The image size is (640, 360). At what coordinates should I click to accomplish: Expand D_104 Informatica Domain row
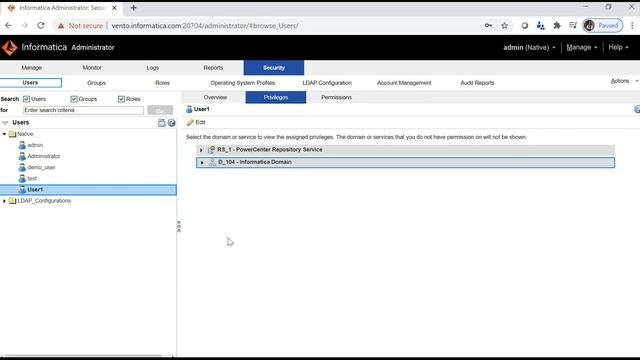[x=202, y=162]
